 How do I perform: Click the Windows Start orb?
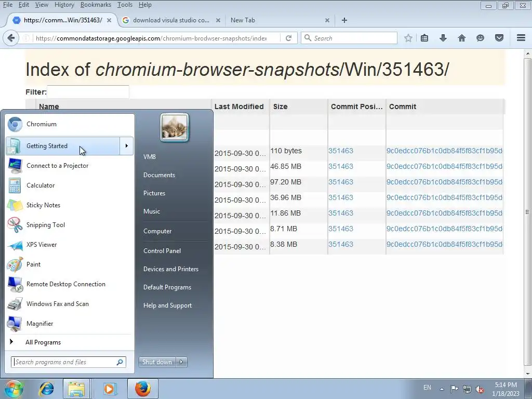[14, 389]
